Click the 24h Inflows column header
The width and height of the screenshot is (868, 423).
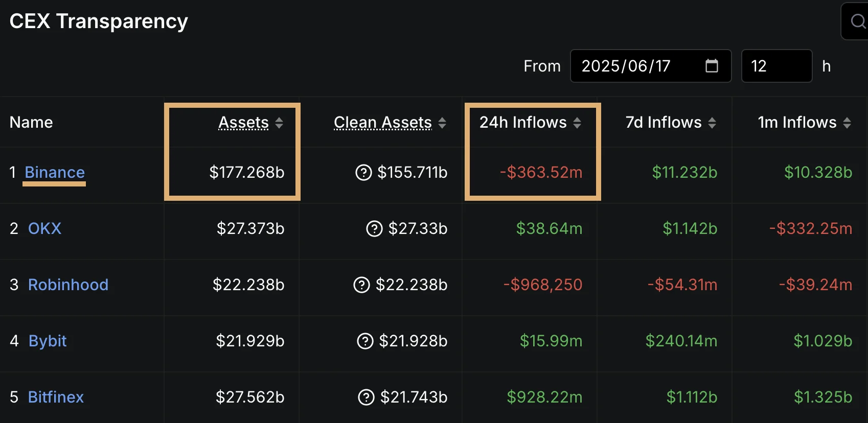(x=523, y=123)
